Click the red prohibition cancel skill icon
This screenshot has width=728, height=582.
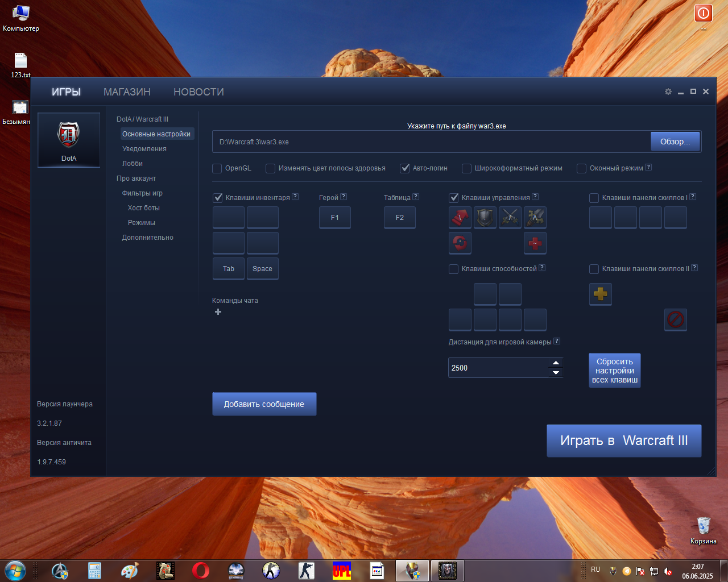point(676,319)
